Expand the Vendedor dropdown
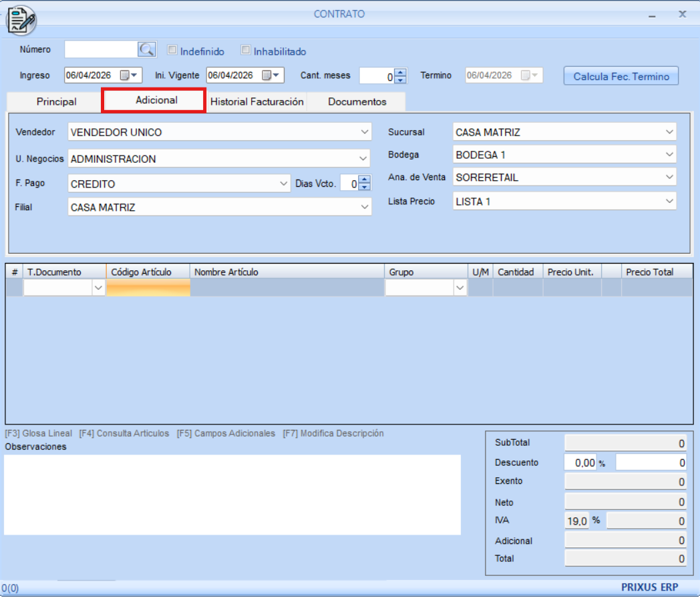Viewport: 700px width, 598px height. pos(364,132)
